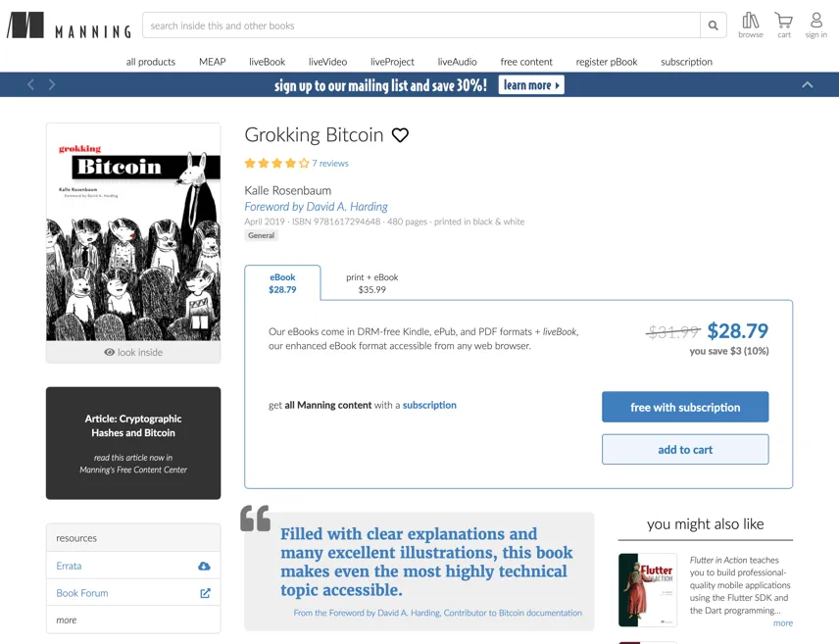Open free content menu item
The height and width of the screenshot is (644, 839).
coord(526,62)
